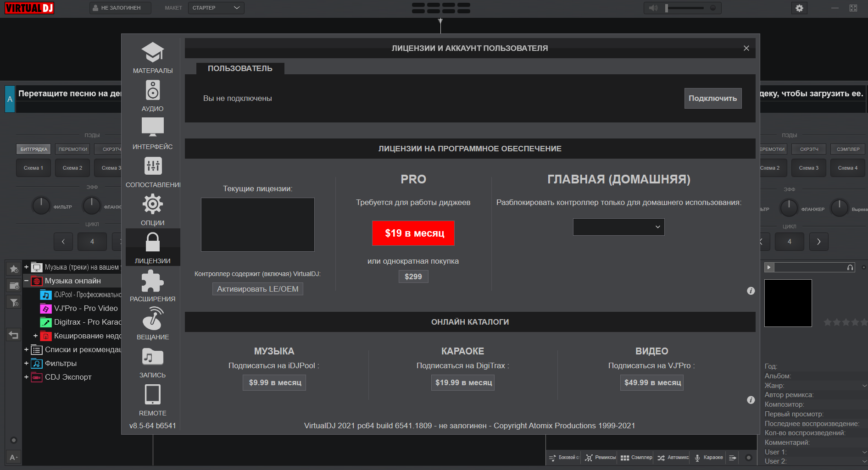The height and width of the screenshot is (470, 868).
Task: Toggle the Автомикс panel
Action: 673,458
